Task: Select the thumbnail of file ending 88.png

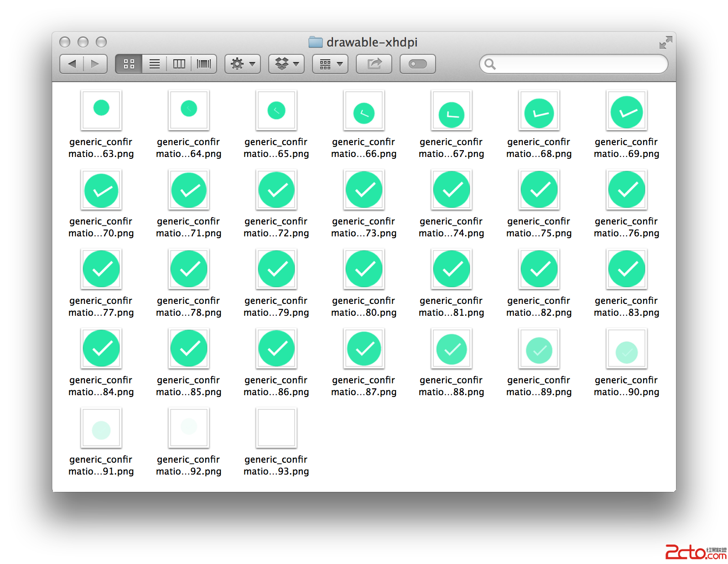Action: pyautogui.click(x=452, y=348)
